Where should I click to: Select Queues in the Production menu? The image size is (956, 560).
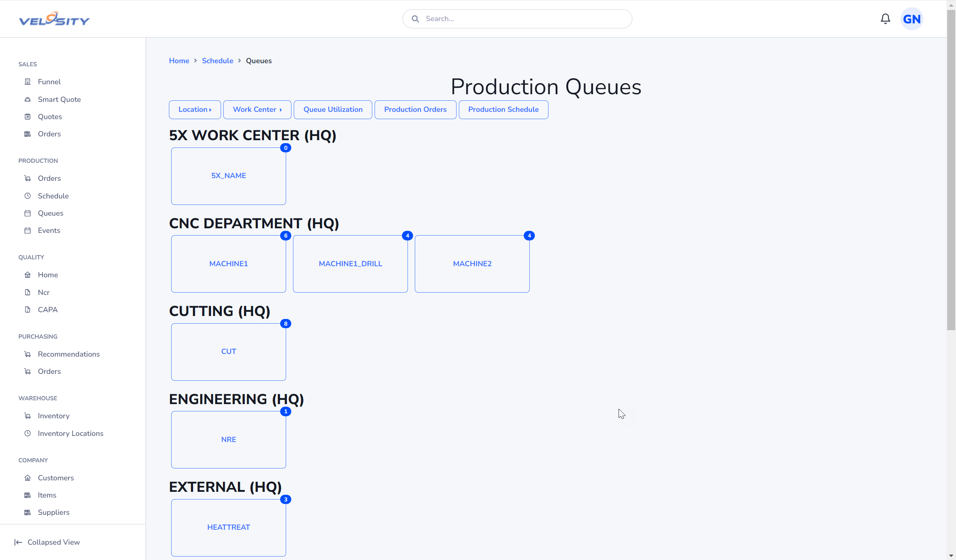[x=51, y=213]
